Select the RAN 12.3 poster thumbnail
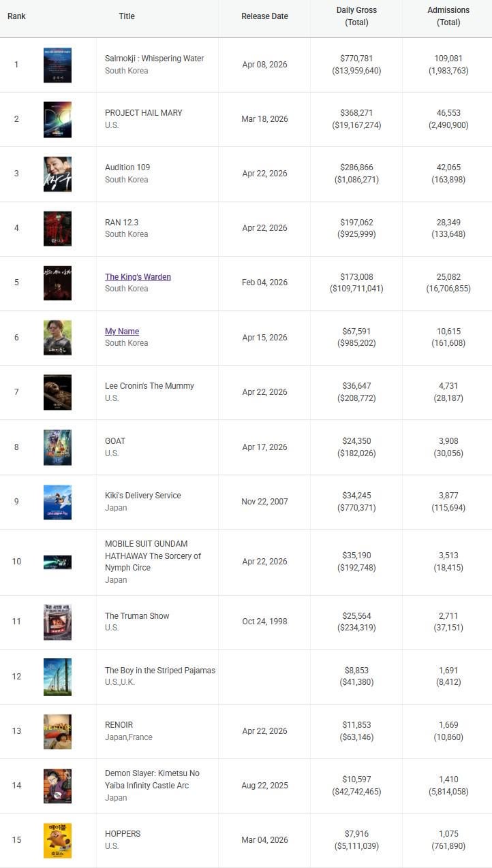This screenshot has height=868, width=492. point(57,229)
